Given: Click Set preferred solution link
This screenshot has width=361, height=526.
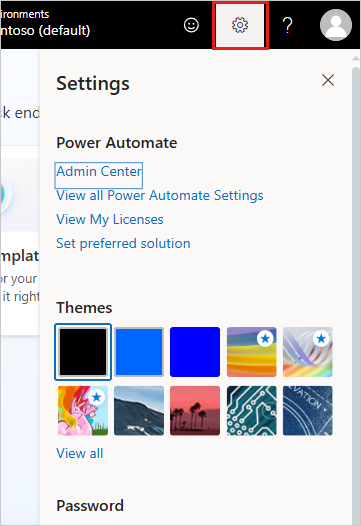Looking at the screenshot, I should 123,244.
